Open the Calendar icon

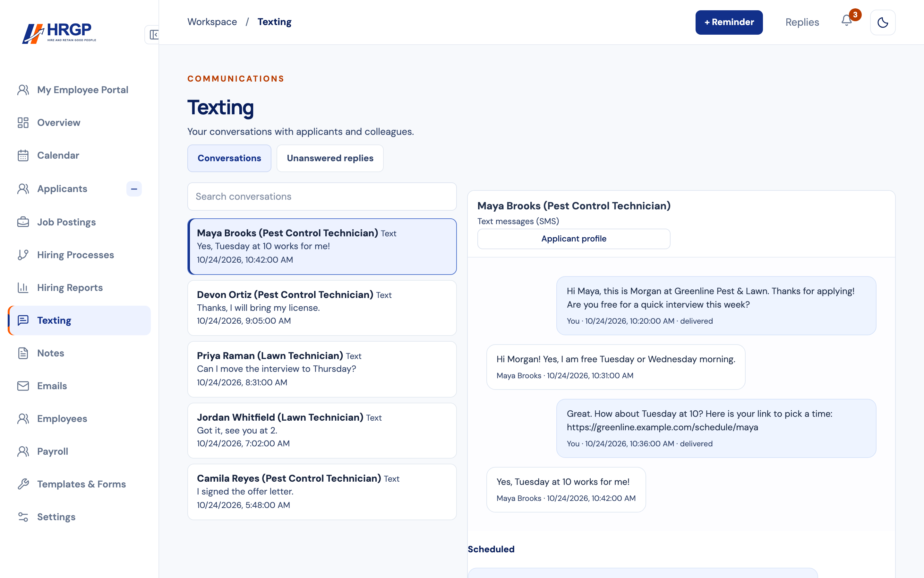pyautogui.click(x=23, y=156)
